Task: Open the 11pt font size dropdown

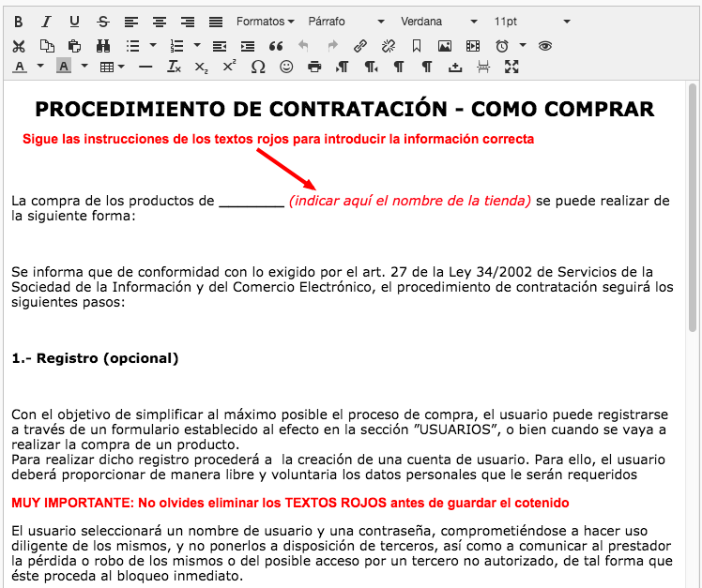Action: coord(532,22)
